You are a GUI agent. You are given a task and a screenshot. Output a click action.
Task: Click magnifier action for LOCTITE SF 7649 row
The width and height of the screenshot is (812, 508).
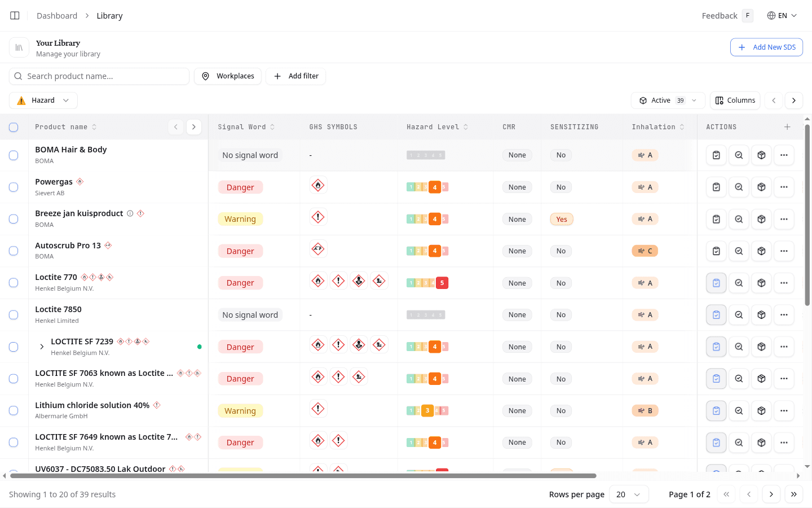click(x=739, y=443)
